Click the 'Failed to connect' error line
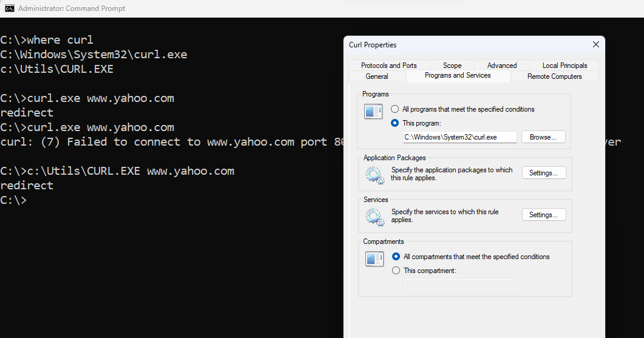644x338 pixels. tap(172, 142)
